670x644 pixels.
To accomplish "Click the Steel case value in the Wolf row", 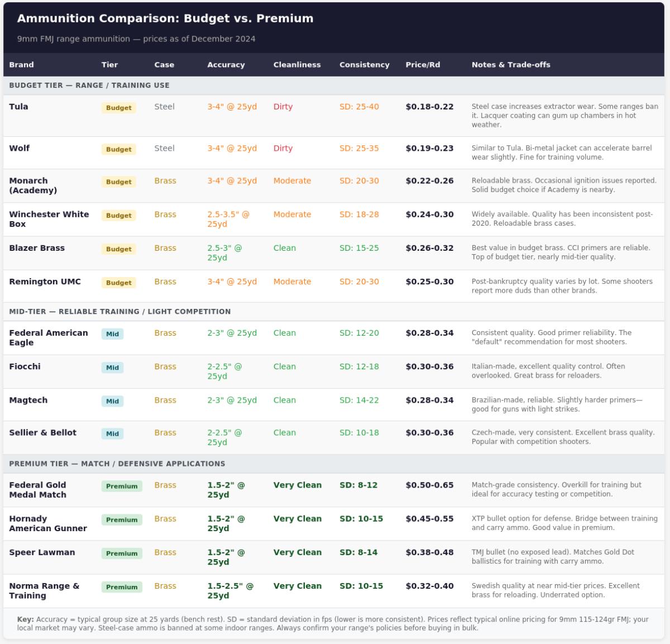I will [x=164, y=148].
